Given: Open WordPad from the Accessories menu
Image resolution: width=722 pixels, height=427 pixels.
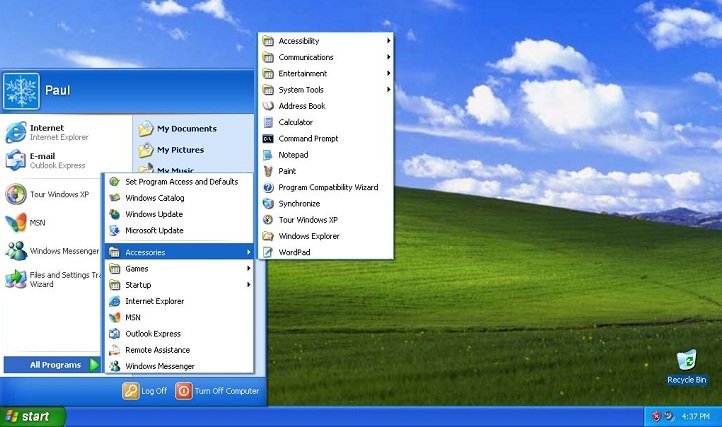Looking at the screenshot, I should click(x=326, y=252).
